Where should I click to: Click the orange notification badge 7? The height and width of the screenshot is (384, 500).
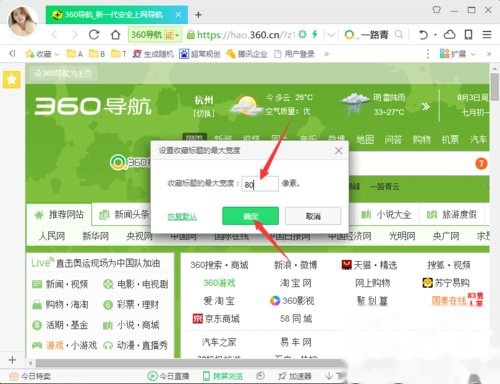[x=481, y=164]
